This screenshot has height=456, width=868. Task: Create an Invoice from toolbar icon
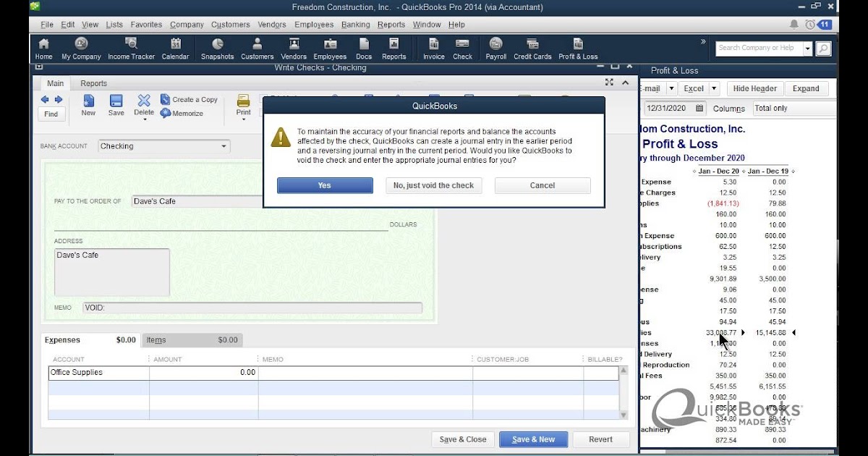(433, 48)
